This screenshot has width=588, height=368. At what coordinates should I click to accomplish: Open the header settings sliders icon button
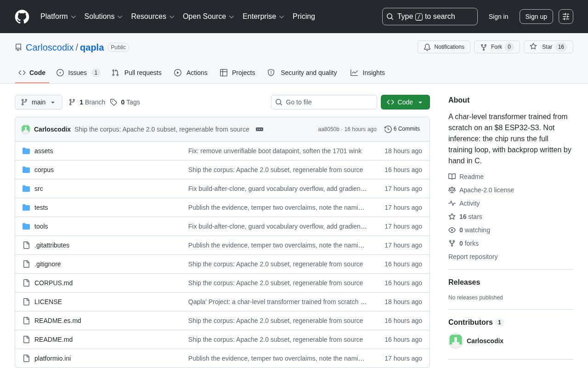click(566, 17)
